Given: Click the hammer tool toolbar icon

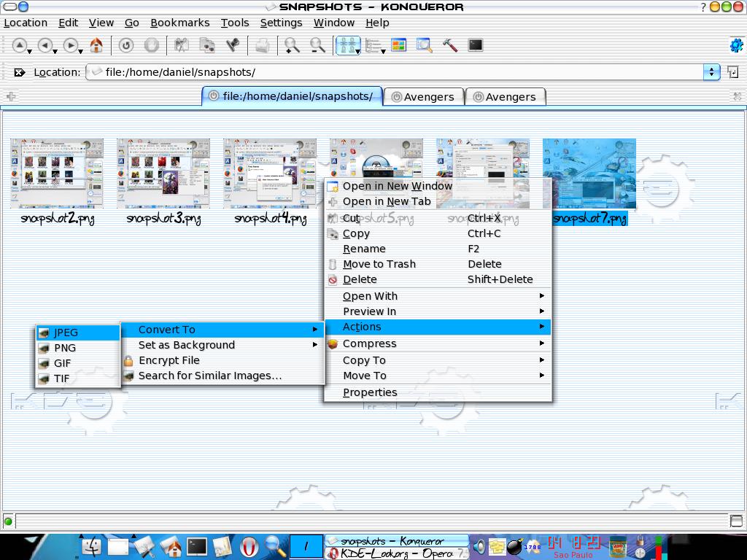Looking at the screenshot, I should pos(449,45).
